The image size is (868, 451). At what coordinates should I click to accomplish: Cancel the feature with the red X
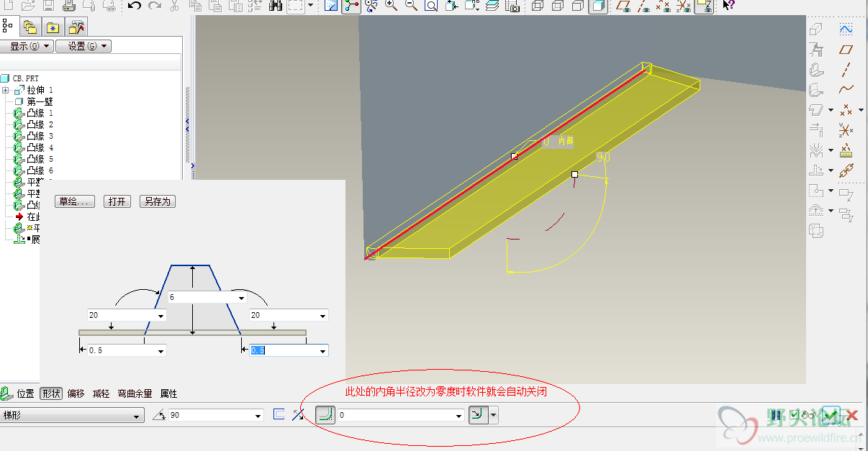click(852, 415)
